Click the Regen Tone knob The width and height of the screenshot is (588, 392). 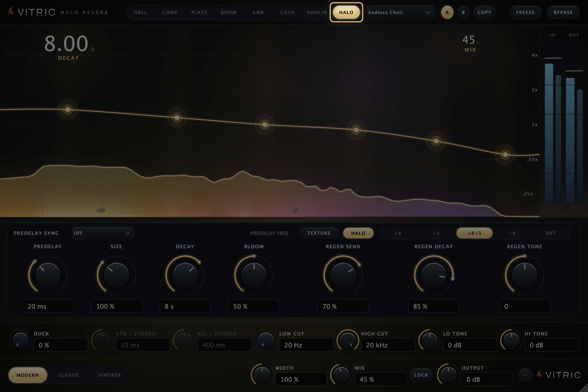(x=524, y=275)
